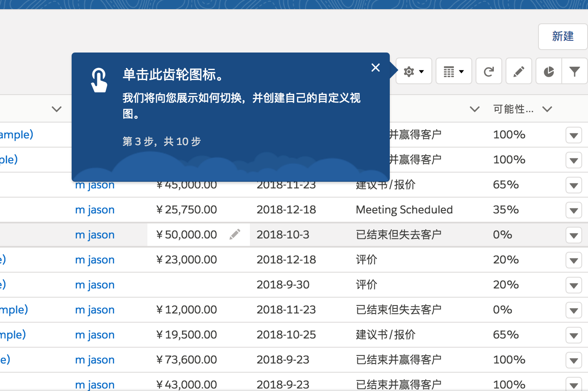
Task: Open m jason link in 2018-9-30 row
Action: coord(95,285)
